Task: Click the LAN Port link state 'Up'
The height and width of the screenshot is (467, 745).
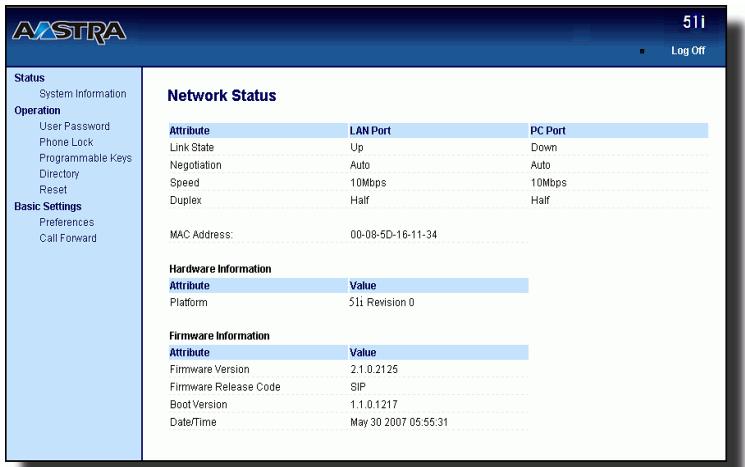Action: click(x=357, y=148)
